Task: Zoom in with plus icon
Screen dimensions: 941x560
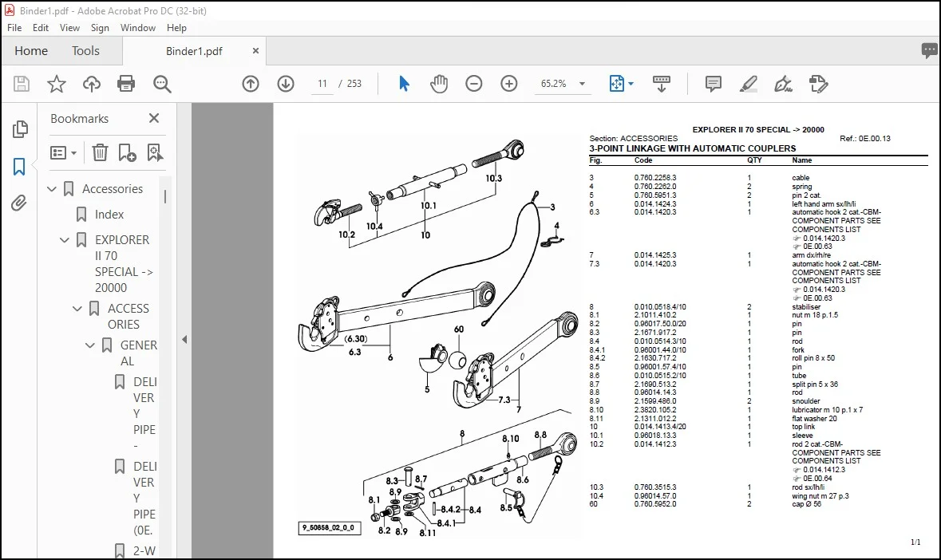Action: point(509,84)
